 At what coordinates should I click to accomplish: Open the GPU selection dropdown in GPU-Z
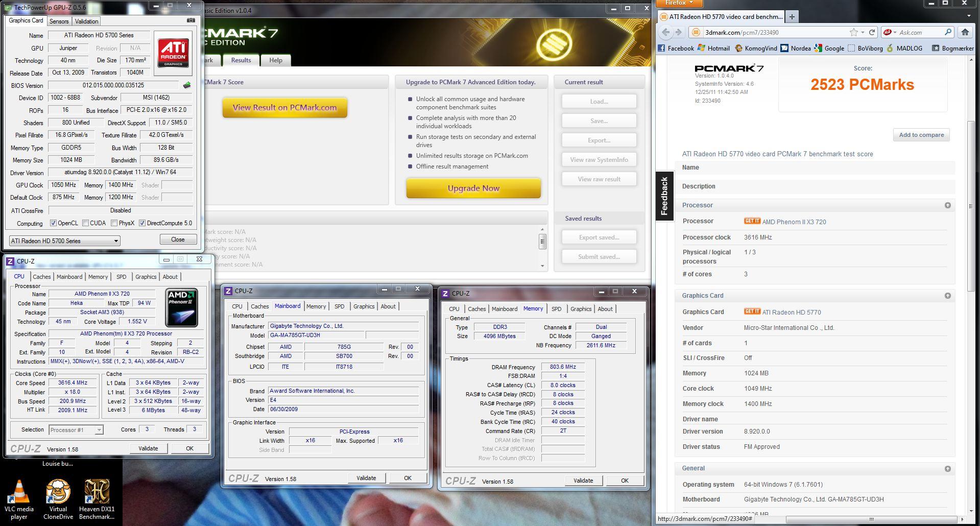[x=65, y=241]
